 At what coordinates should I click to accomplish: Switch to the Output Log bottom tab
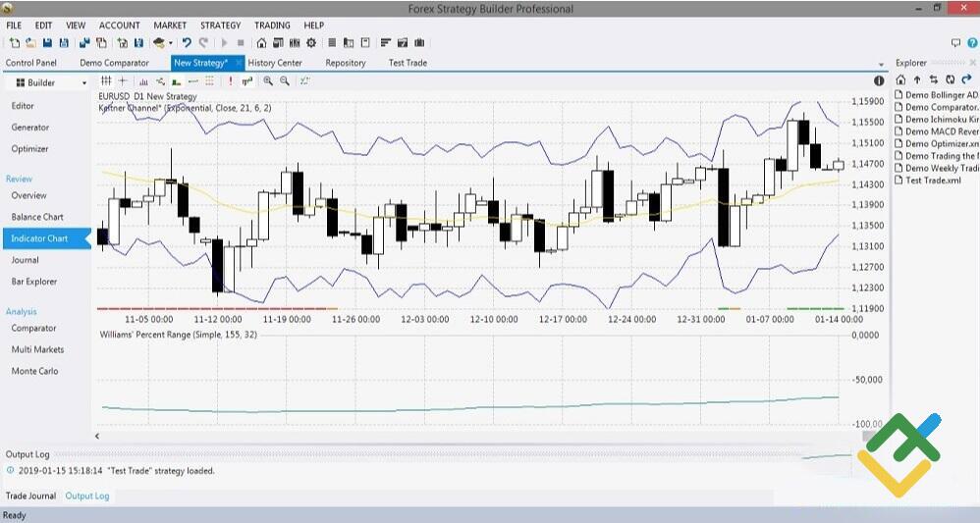click(x=86, y=496)
